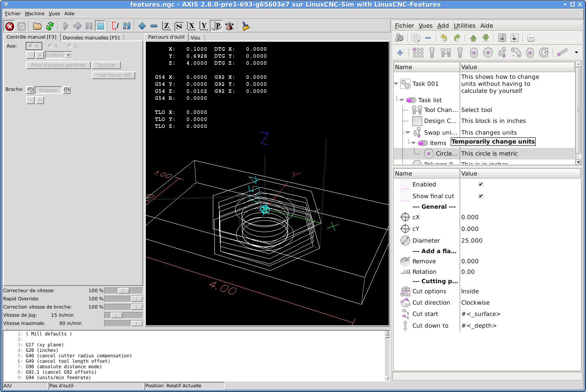Toggle optional pause M1 icon
Image resolution: width=586 pixels, height=392 pixels.
[x=127, y=26]
